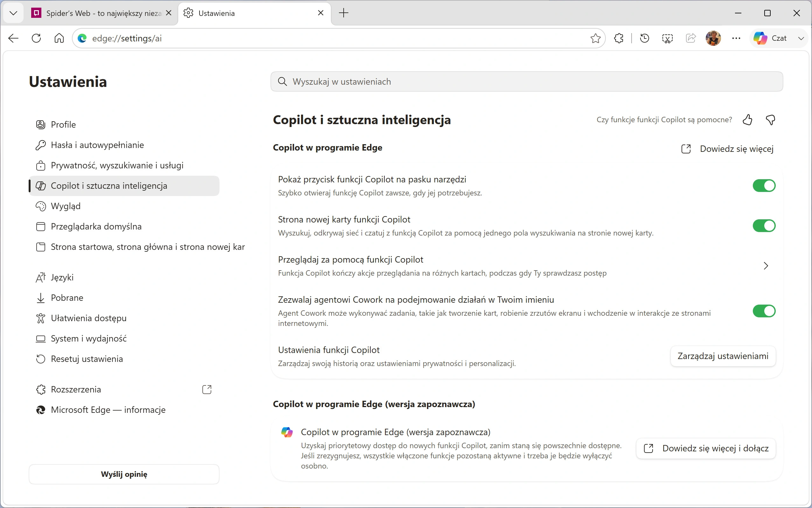Open System i wydajność settings section
Image resolution: width=812 pixels, height=508 pixels.
(x=123, y=339)
